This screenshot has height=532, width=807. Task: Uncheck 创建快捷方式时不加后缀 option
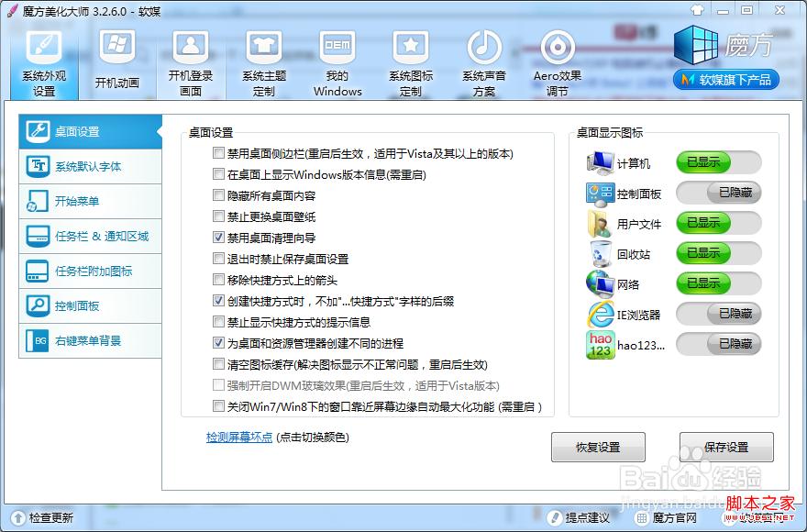point(219,301)
